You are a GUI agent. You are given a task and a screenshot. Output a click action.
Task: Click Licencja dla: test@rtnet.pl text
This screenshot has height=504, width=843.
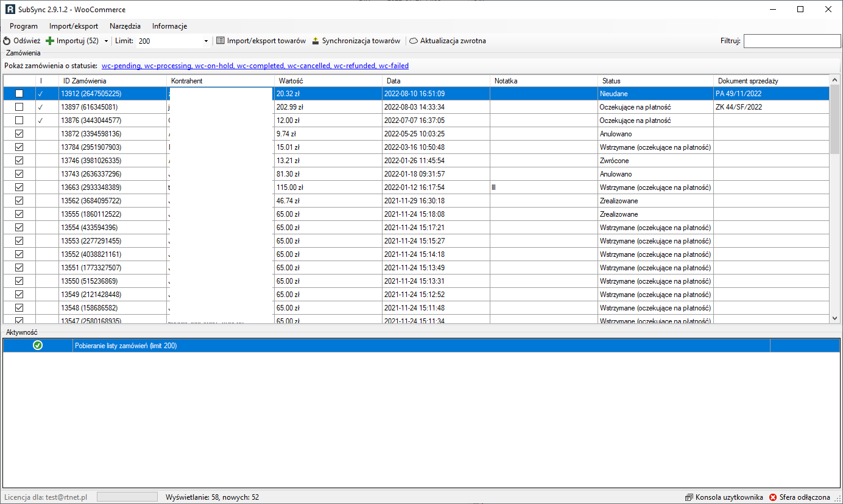44,497
